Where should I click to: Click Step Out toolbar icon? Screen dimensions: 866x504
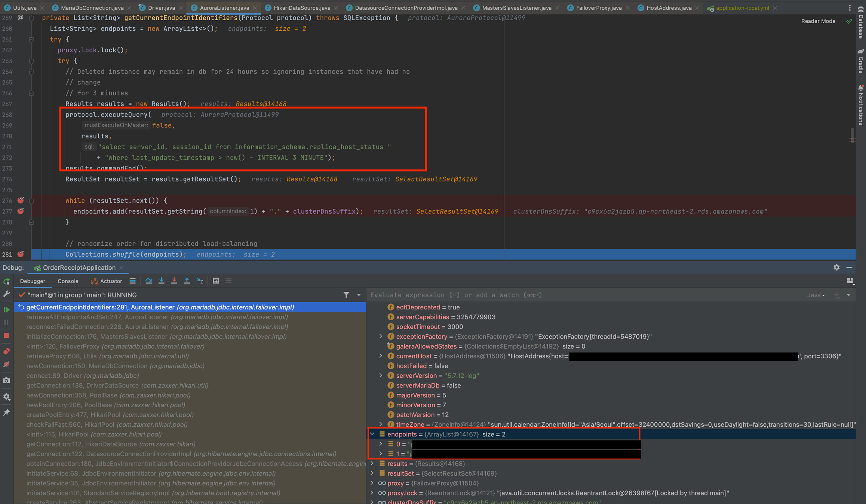pos(187,281)
